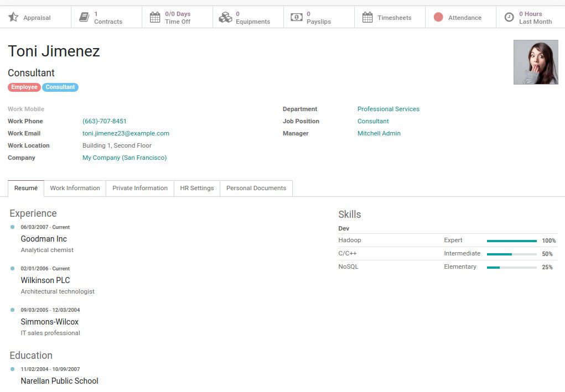
Task: Click the 11/02/2004 - 10/09/2007 date line
Action: [x=50, y=369]
